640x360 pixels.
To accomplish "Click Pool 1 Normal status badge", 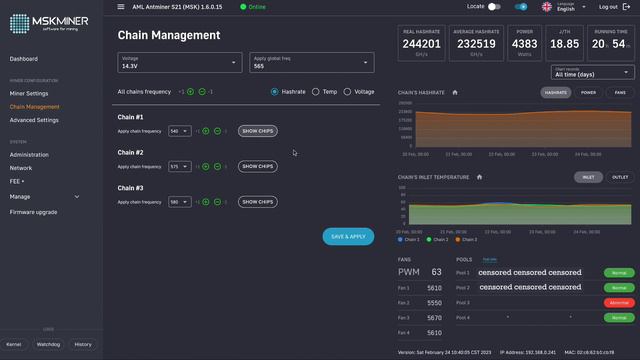I will click(619, 273).
